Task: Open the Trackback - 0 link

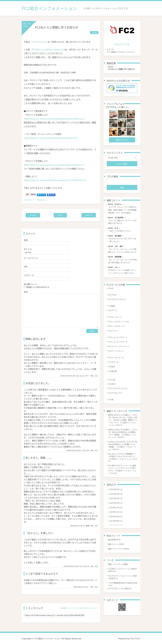Action: point(42,200)
